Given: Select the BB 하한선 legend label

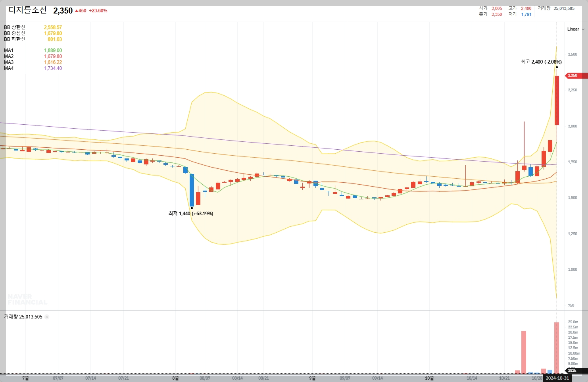Looking at the screenshot, I should point(15,39).
